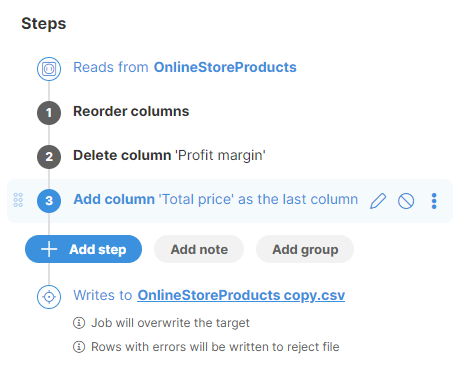Image resolution: width=462 pixels, height=367 pixels.
Task: Click the Add step button
Action: coord(83,249)
